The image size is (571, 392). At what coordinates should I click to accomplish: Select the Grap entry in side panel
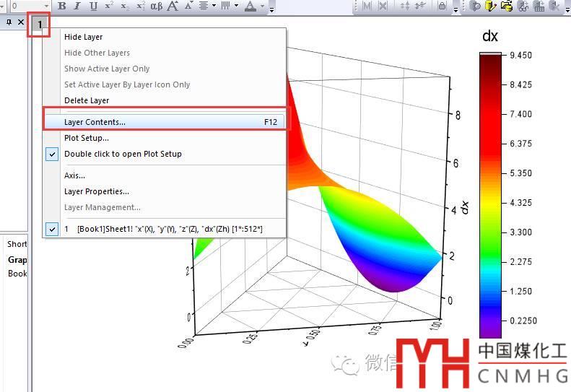[17, 260]
